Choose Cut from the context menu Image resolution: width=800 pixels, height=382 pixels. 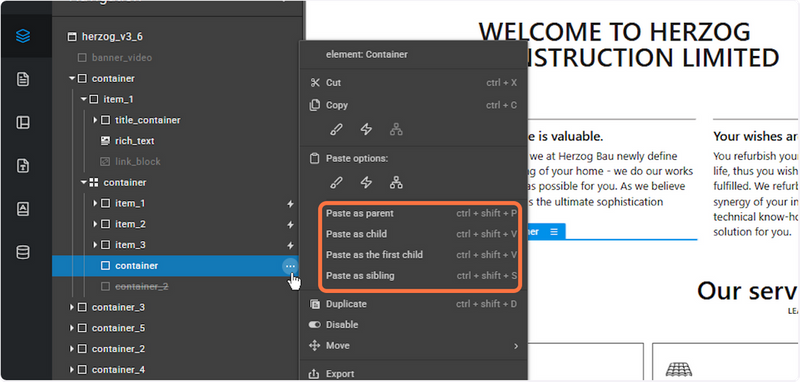pos(413,83)
